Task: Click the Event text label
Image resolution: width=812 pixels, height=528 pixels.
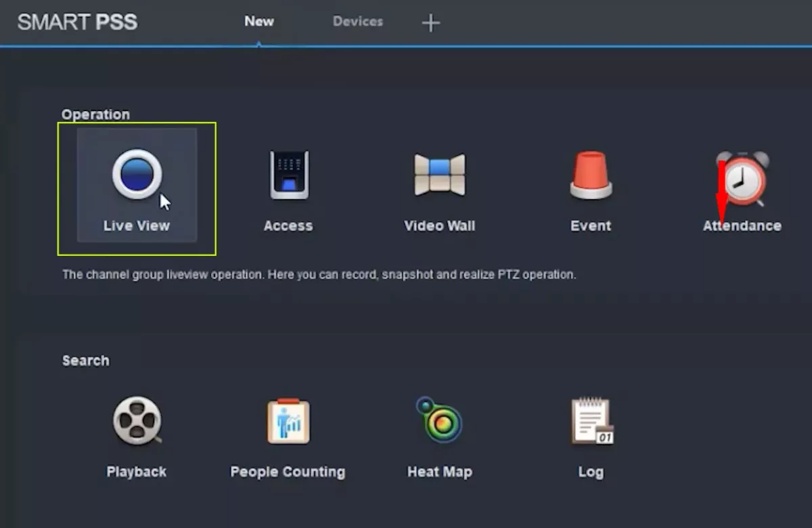Action: (591, 226)
